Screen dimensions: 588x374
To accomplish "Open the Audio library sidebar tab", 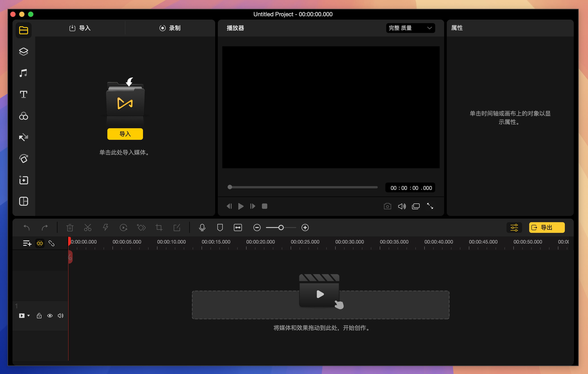I will click(23, 73).
